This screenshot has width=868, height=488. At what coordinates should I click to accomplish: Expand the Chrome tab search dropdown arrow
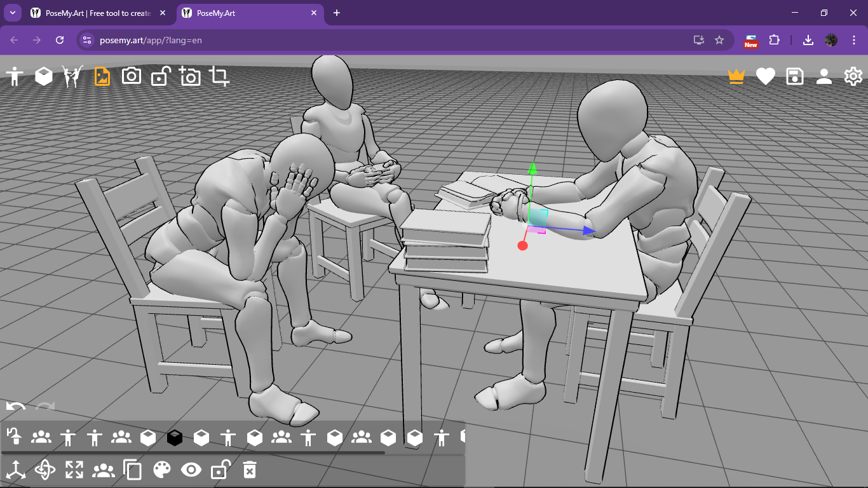pos(12,13)
